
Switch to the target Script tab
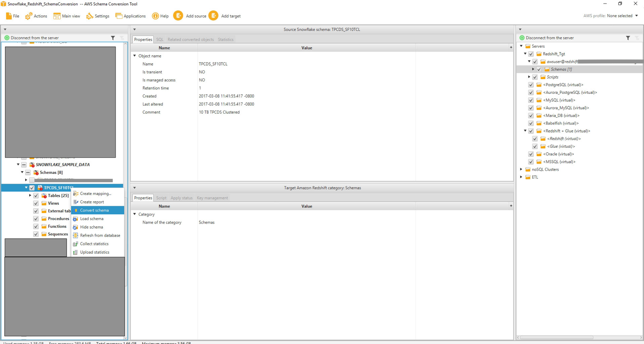[x=161, y=198]
